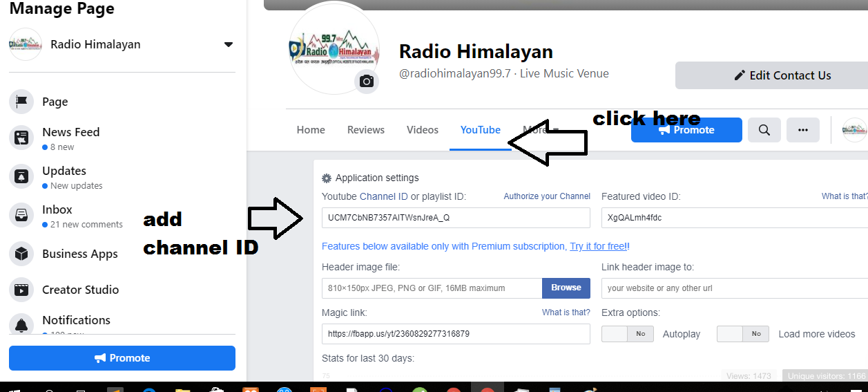The width and height of the screenshot is (868, 392).
Task: Switch to the Videos tab
Action: (x=423, y=129)
